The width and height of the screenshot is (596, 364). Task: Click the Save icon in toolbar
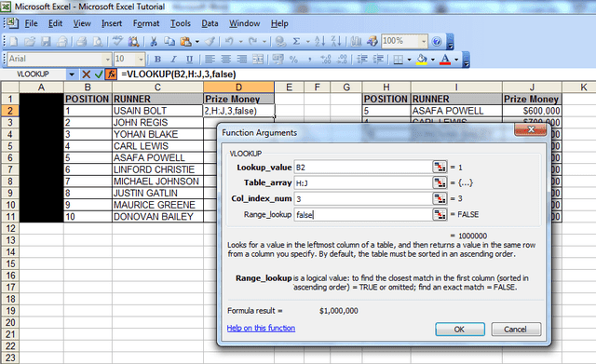point(46,41)
